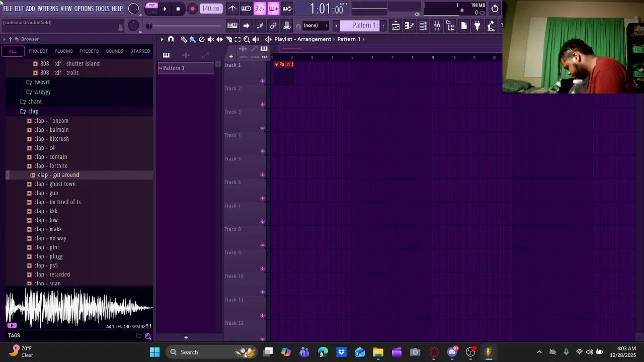Toggle wait for input to start playing
The image size is (644, 362).
[x=246, y=9]
